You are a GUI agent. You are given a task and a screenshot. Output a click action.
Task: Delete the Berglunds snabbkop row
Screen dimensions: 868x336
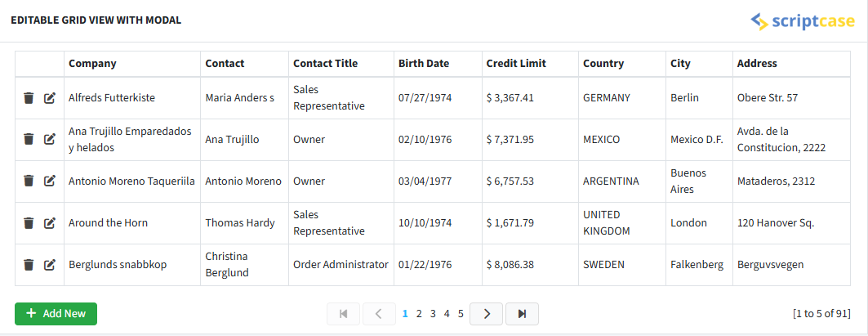point(29,265)
